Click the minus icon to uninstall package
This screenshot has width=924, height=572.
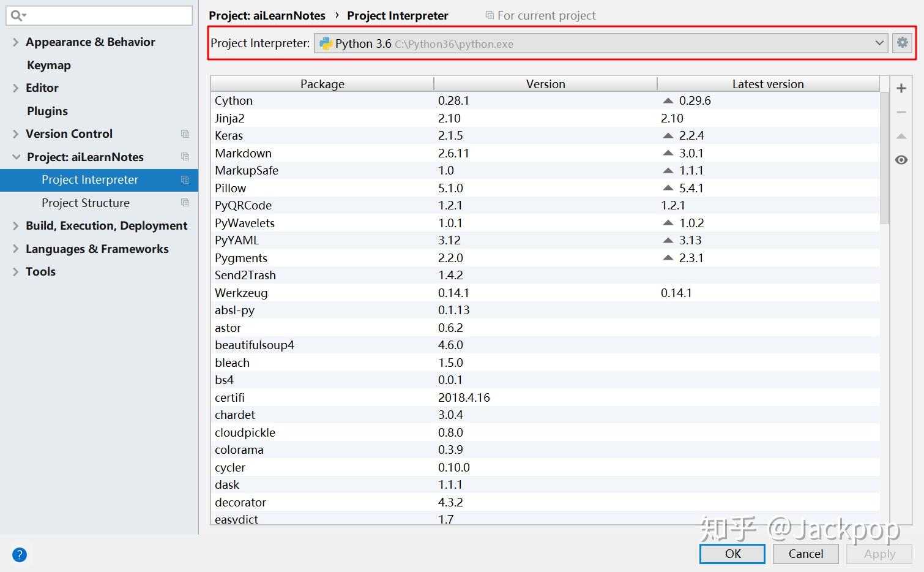coord(901,112)
